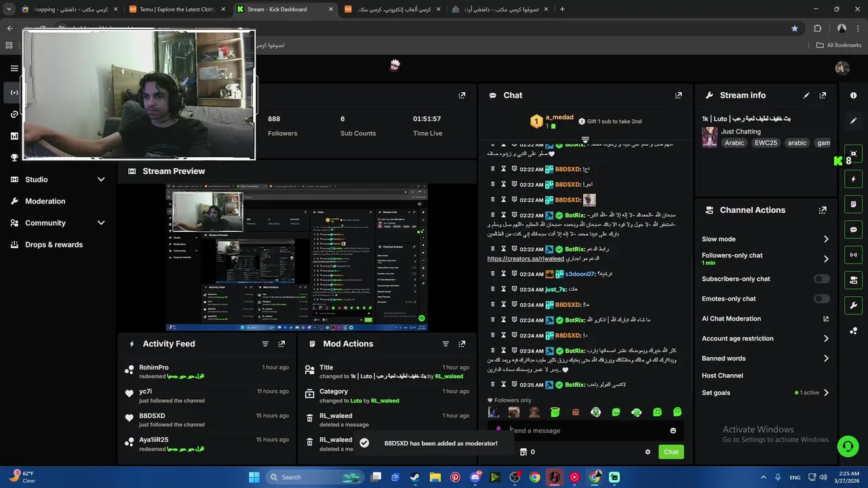The height and width of the screenshot is (488, 868).
Task: Click the pencil icon in right sidebar
Action: pos(853,121)
